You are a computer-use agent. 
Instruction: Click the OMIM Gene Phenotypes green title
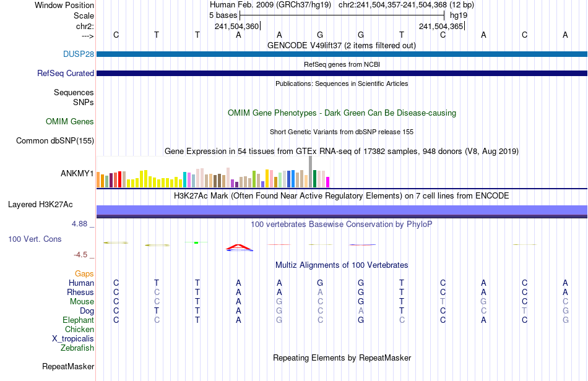pyautogui.click(x=342, y=113)
